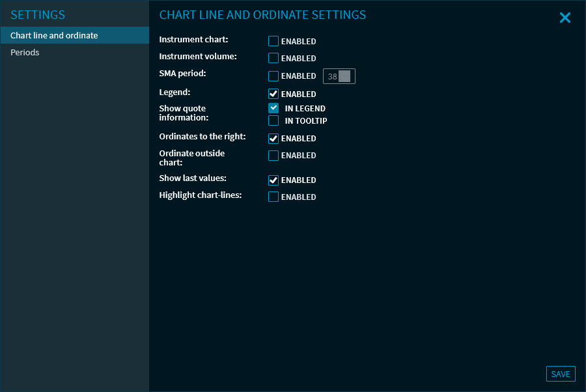Decrease SMA period with the down arrow
Screen dimensions: 586x392
(x=345, y=79)
